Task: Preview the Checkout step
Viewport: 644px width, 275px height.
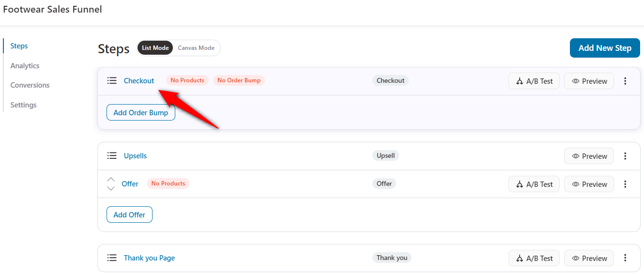Action: coord(589,81)
